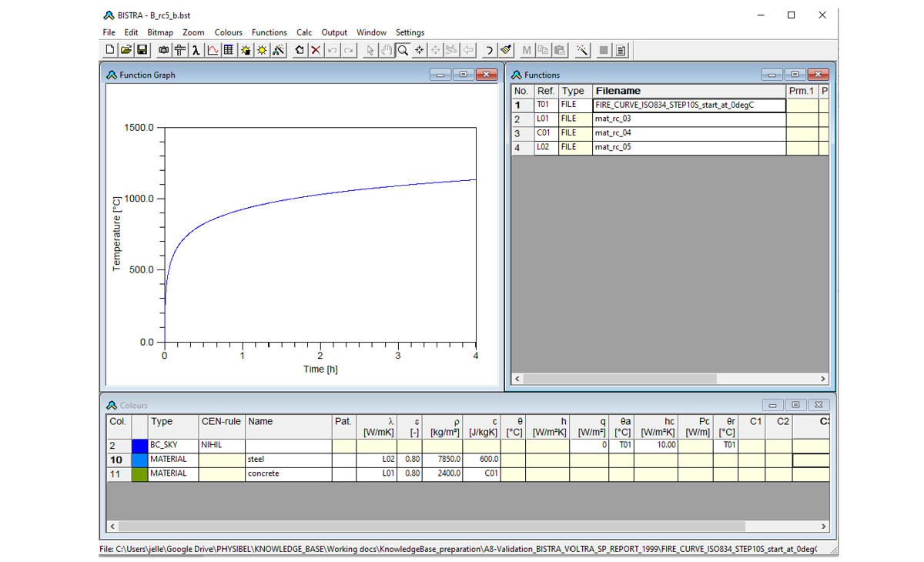Click the grey M toolbar icon
924x562 pixels.
[527, 50]
